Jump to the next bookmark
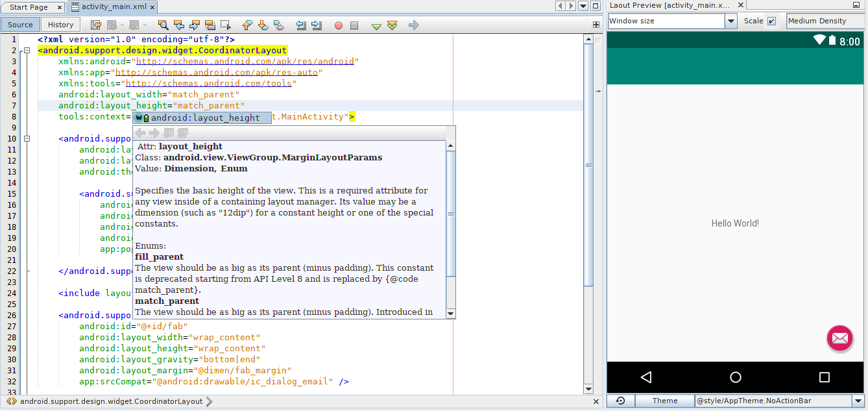 [x=262, y=25]
